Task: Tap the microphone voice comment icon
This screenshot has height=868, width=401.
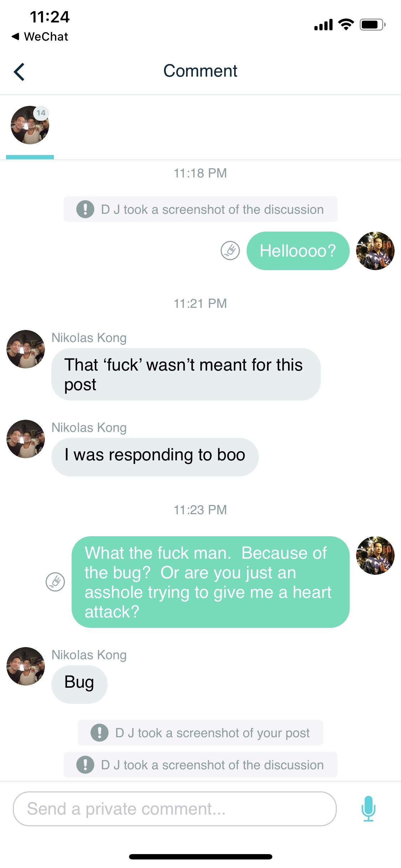Action: point(368,808)
